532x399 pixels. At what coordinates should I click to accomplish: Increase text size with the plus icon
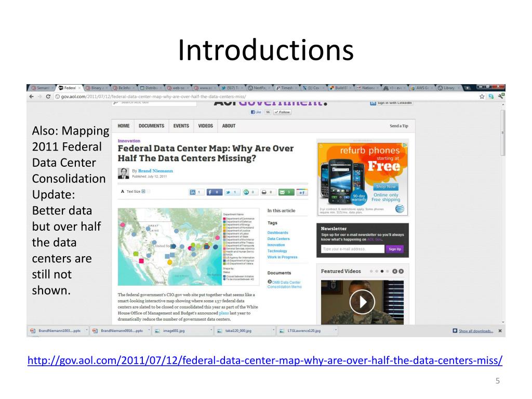click(143, 192)
